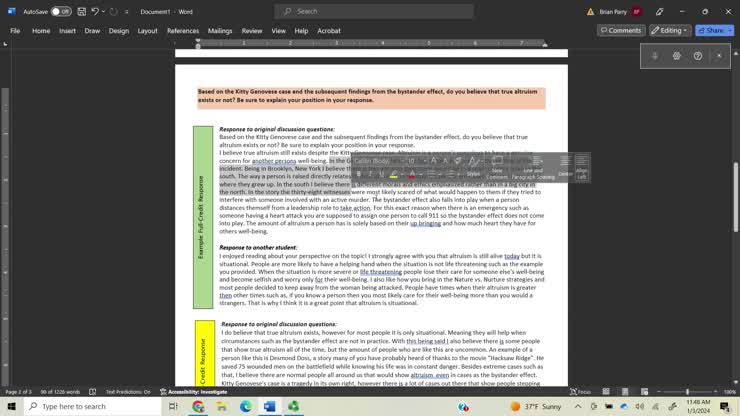740x416 pixels.
Task: Click the Focus mode button in status bar
Action: click(x=580, y=392)
